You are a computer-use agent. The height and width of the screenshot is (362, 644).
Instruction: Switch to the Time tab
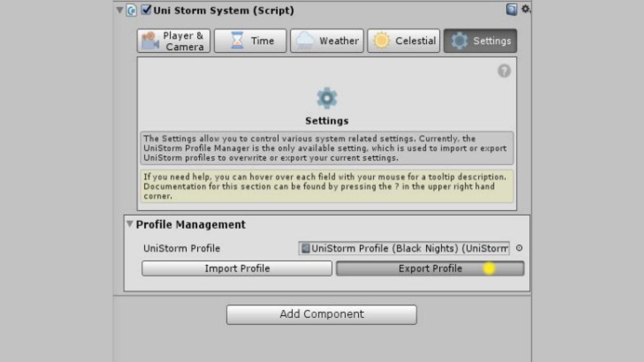[250, 41]
